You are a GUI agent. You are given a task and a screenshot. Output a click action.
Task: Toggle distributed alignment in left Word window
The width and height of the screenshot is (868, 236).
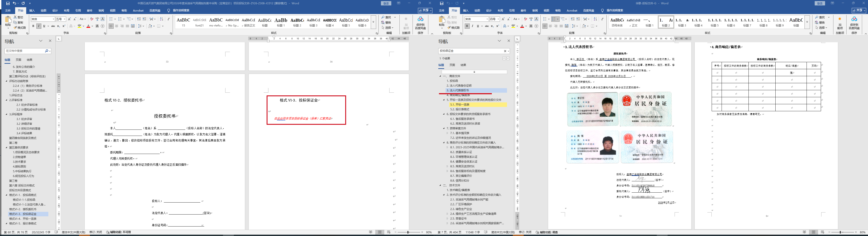(x=133, y=26)
